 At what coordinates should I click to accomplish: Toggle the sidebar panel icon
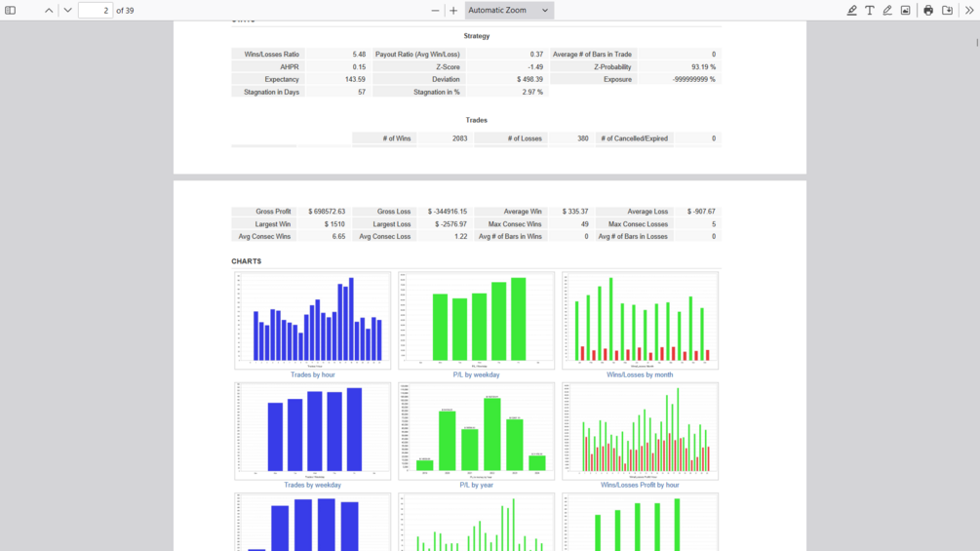(11, 10)
